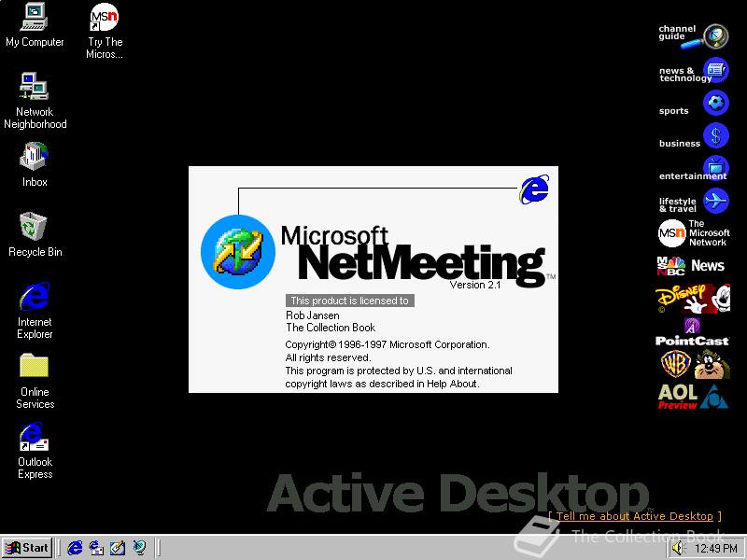Click the 'Copyright© 1996-1997 Microsoft Corporation.' line
The image size is (747, 560).
[388, 344]
